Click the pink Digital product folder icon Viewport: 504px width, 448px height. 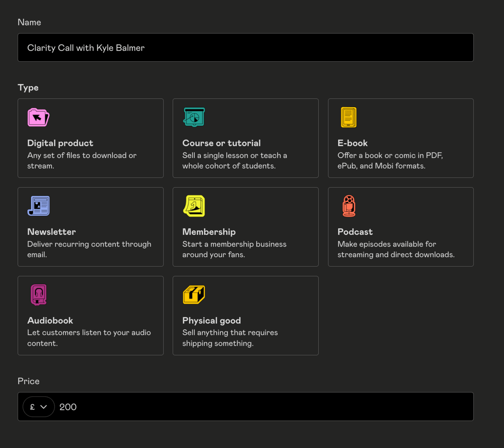tap(38, 117)
